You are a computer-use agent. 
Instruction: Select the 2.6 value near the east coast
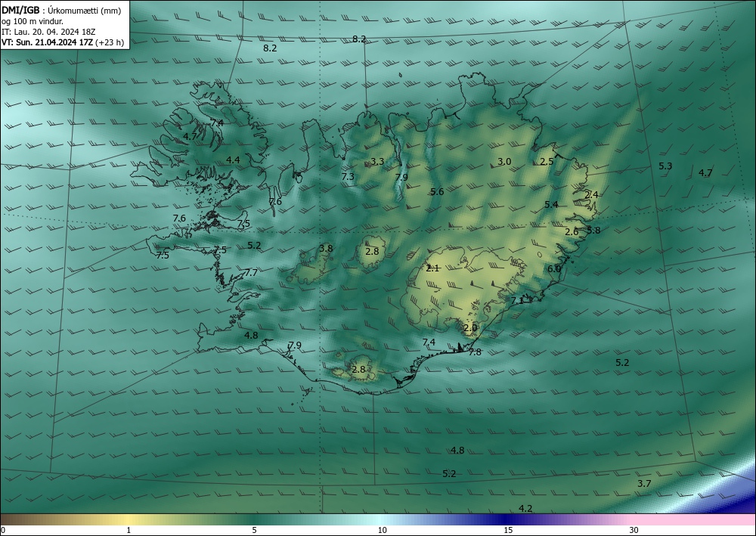coord(572,232)
